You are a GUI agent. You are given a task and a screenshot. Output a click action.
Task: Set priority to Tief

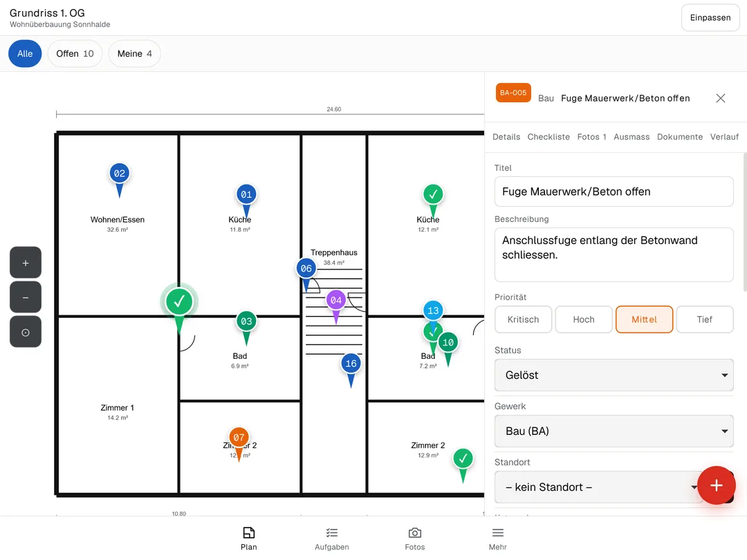pos(705,319)
